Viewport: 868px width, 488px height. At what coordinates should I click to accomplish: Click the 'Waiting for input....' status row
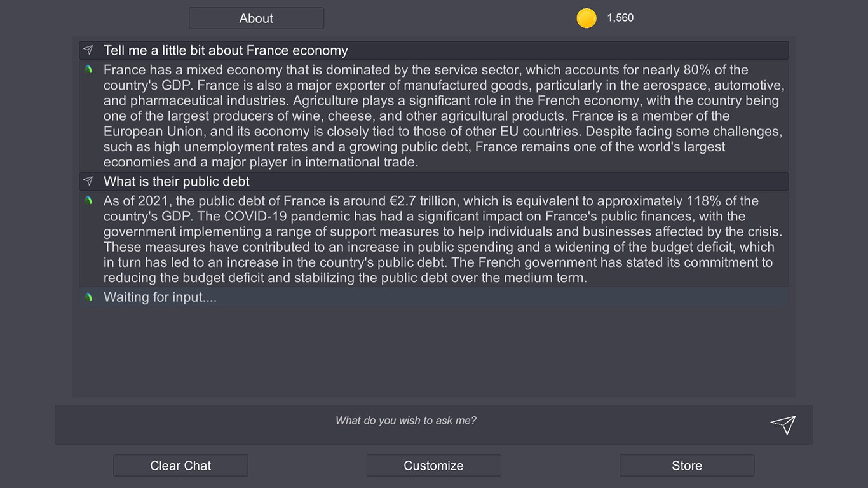pyautogui.click(x=434, y=297)
